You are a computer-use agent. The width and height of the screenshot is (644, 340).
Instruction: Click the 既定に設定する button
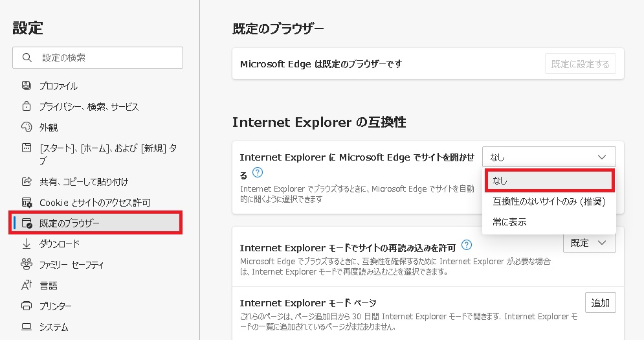tap(581, 63)
